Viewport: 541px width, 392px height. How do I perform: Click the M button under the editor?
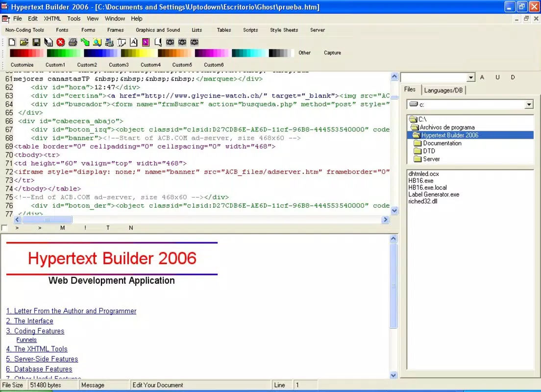pyautogui.click(x=62, y=228)
